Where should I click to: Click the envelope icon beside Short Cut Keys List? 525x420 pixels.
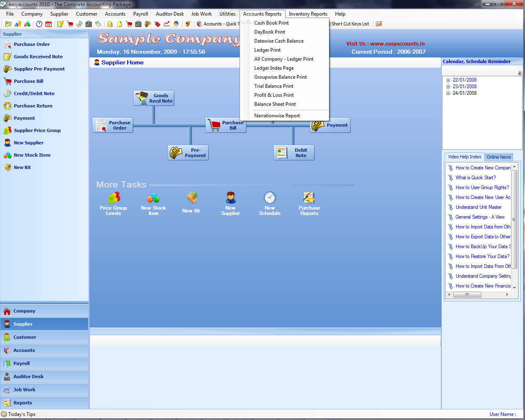pos(379,24)
